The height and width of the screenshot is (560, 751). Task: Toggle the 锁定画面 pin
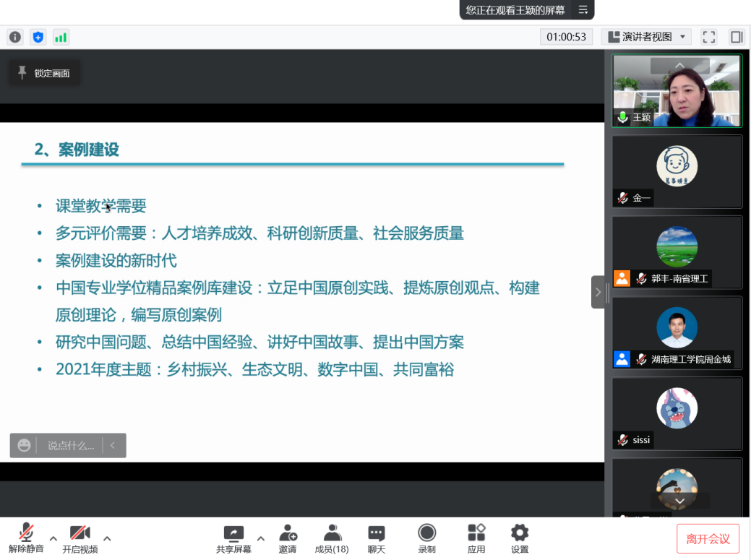(x=44, y=73)
